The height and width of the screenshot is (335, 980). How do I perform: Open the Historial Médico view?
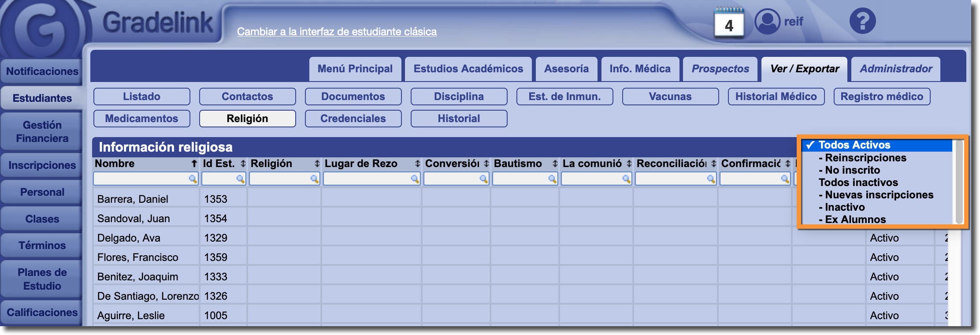pos(776,97)
